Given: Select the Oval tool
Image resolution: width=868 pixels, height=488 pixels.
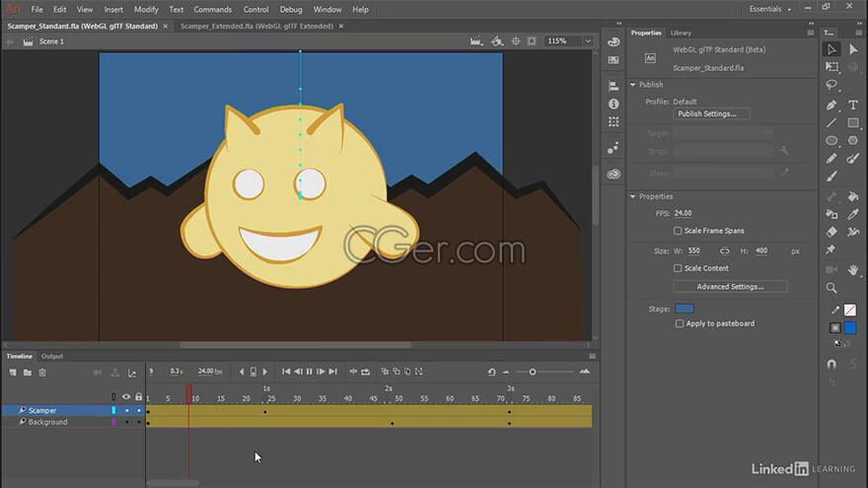Looking at the screenshot, I should tap(832, 141).
